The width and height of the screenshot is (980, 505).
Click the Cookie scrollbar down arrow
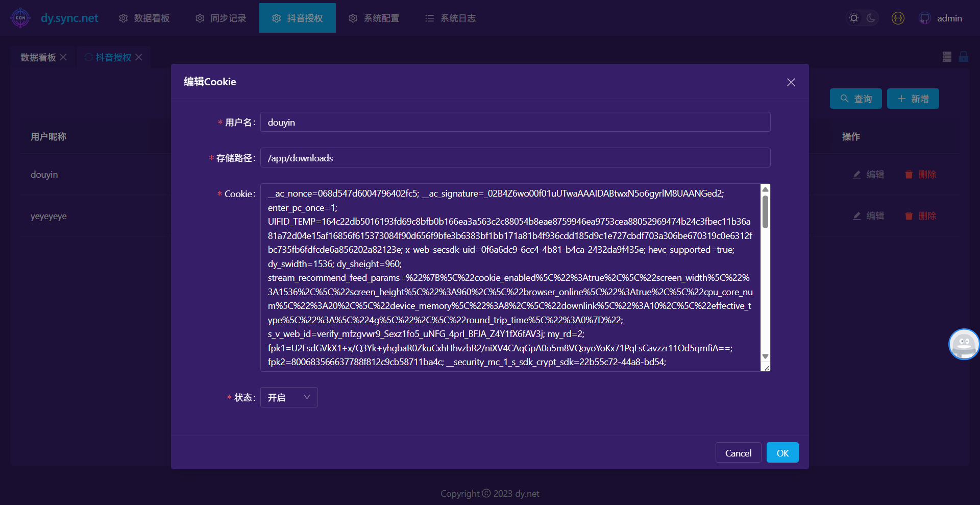765,356
